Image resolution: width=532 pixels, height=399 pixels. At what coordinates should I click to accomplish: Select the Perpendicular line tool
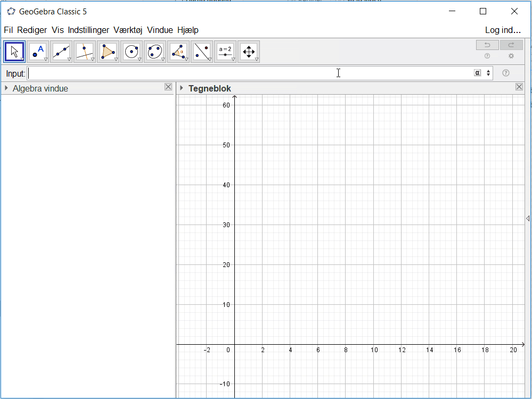(85, 52)
